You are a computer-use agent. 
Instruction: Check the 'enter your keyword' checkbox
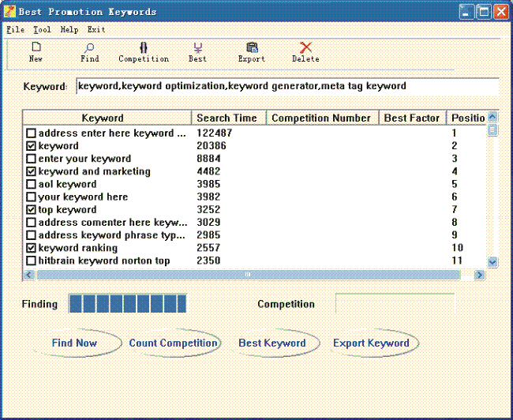(31, 159)
